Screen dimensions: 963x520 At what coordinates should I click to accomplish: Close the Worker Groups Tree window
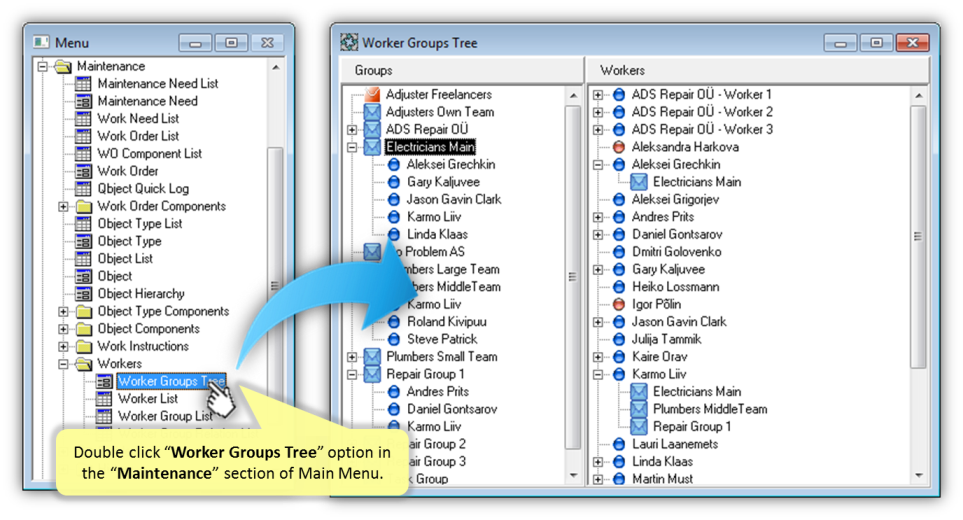913,43
